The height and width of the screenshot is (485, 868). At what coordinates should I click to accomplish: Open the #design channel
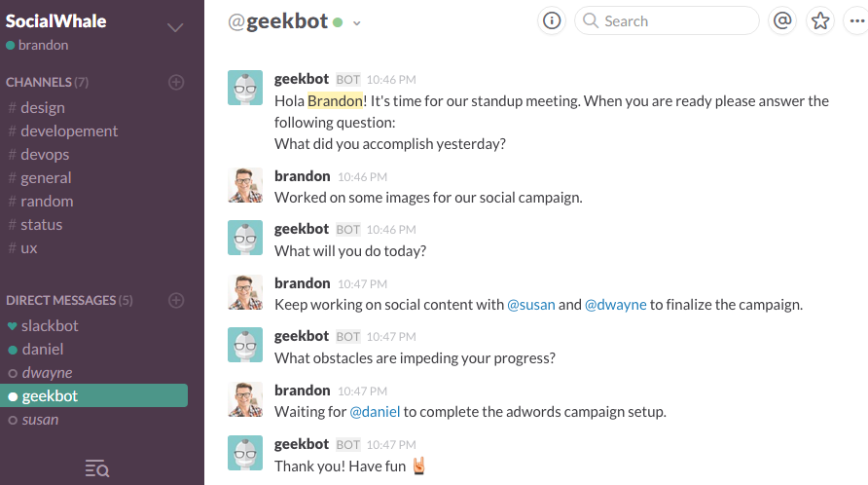click(42, 107)
